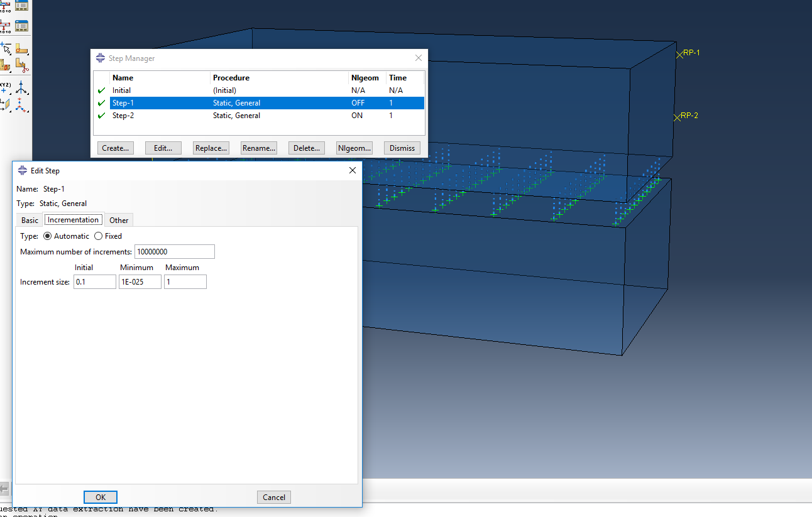This screenshot has width=812, height=517.
Task: Click the Edit Step title bar icon
Action: point(23,170)
